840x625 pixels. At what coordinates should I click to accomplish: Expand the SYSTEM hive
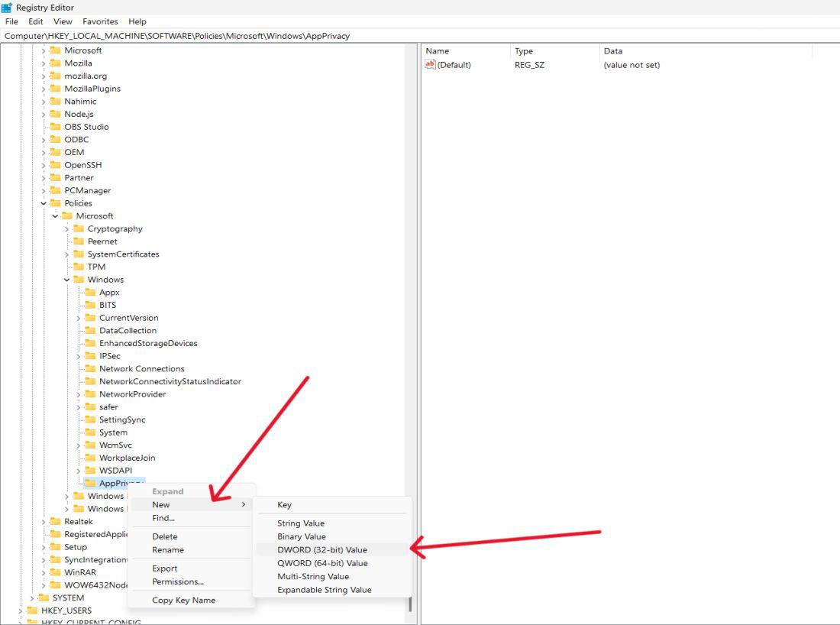coord(32,597)
